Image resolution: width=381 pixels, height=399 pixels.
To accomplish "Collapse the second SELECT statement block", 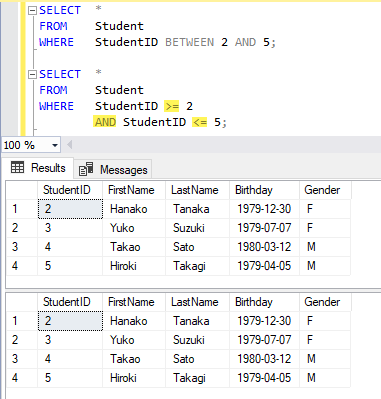I will [x=32, y=74].
